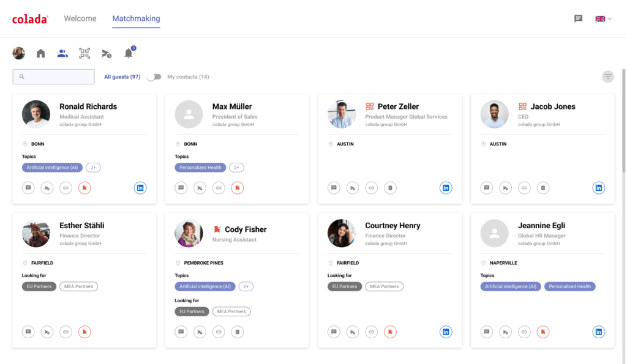The width and height of the screenshot is (627, 364).
Task: Expand the 2+ topics on Cody Fisher's card
Action: pyautogui.click(x=246, y=286)
